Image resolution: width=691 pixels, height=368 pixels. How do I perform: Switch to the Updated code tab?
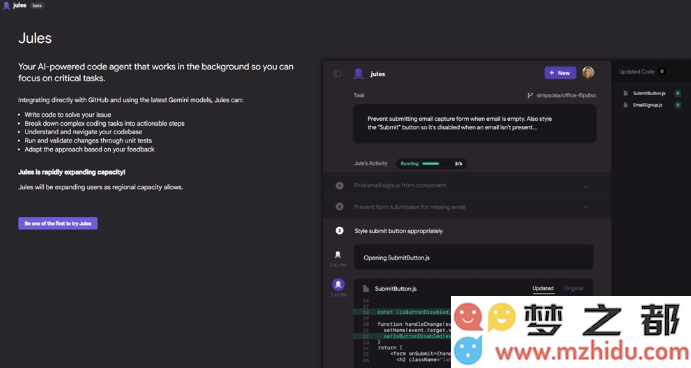pyautogui.click(x=542, y=288)
